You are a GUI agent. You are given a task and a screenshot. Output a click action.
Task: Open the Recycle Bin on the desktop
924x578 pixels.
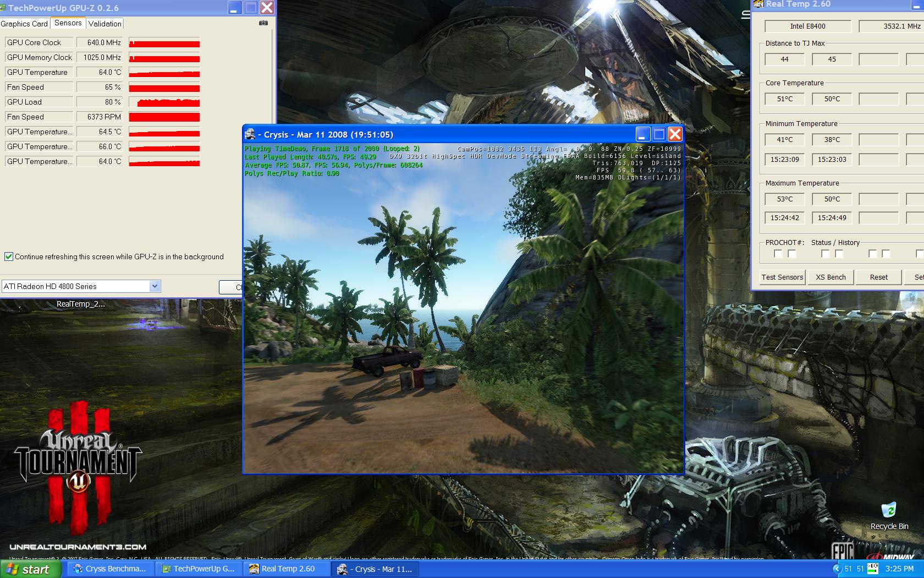point(889,516)
